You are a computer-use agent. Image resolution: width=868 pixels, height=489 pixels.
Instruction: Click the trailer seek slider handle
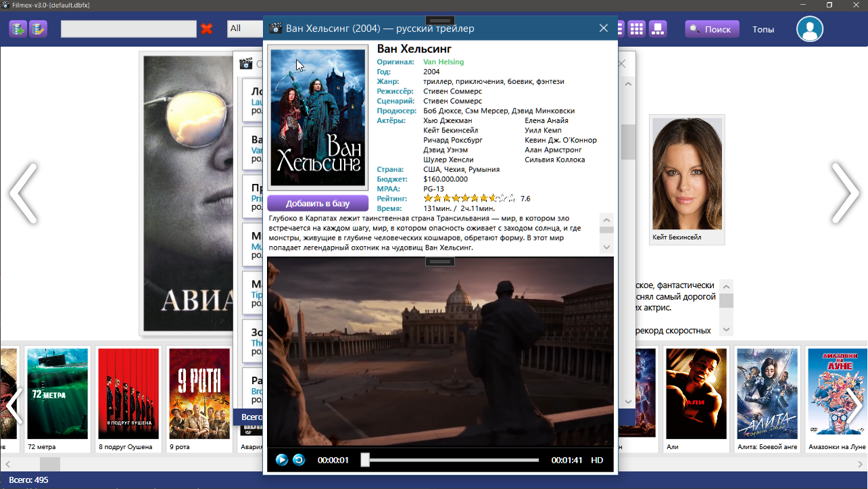click(x=365, y=460)
